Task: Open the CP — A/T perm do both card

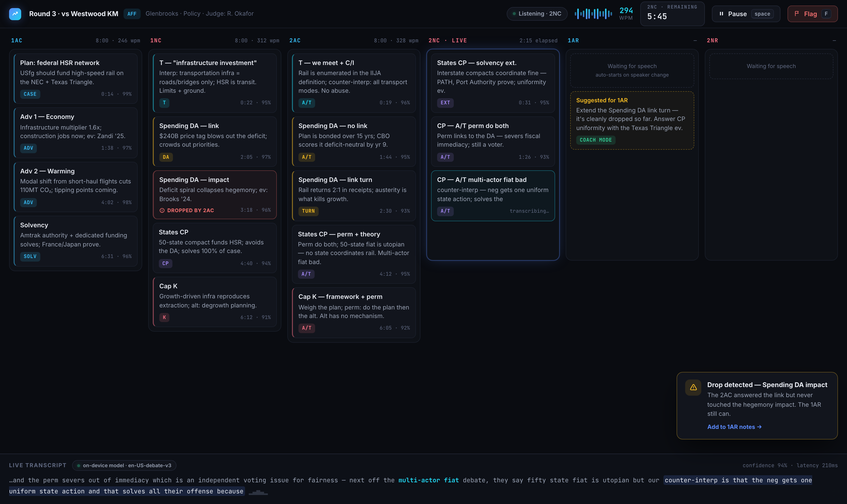Action: pos(493,141)
